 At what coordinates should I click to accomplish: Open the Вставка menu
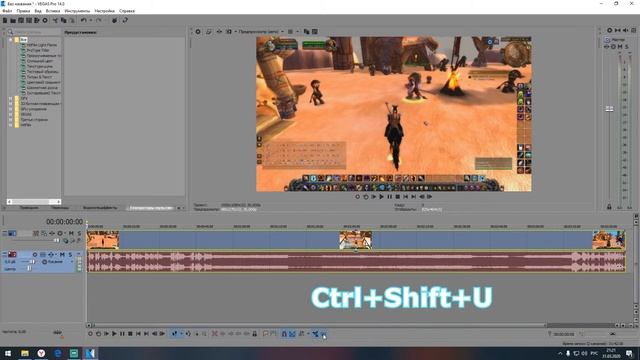53,11
